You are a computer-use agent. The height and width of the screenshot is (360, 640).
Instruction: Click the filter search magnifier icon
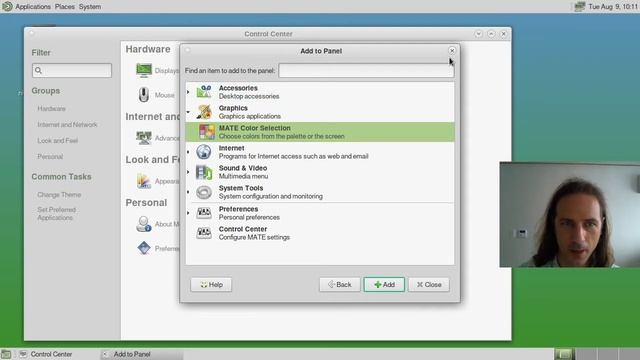pos(38,70)
